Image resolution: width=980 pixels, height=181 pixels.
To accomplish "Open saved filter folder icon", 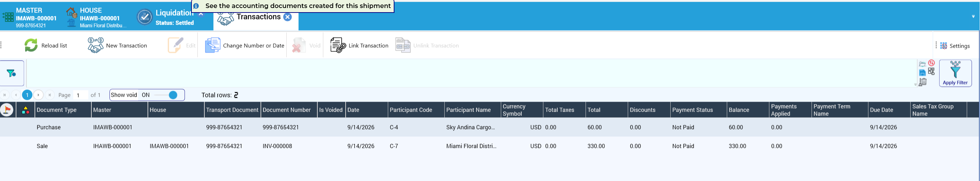I will (922, 64).
